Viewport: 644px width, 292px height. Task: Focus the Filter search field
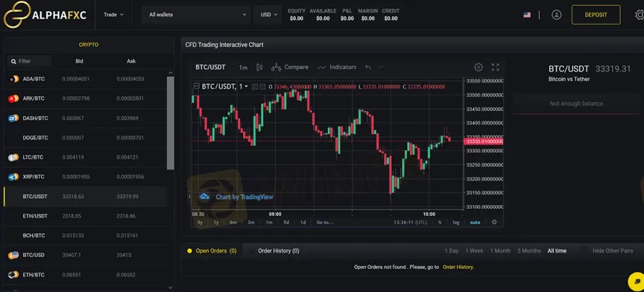point(30,61)
